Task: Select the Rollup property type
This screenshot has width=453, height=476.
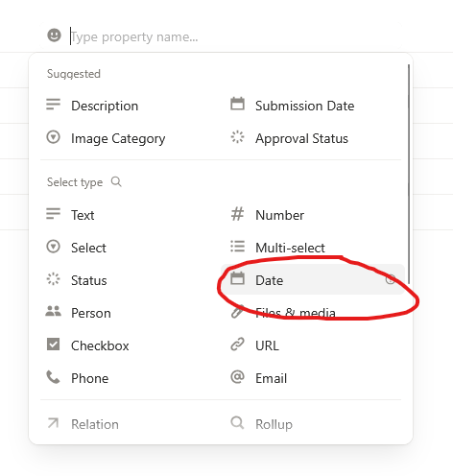Action: [x=313, y=424]
